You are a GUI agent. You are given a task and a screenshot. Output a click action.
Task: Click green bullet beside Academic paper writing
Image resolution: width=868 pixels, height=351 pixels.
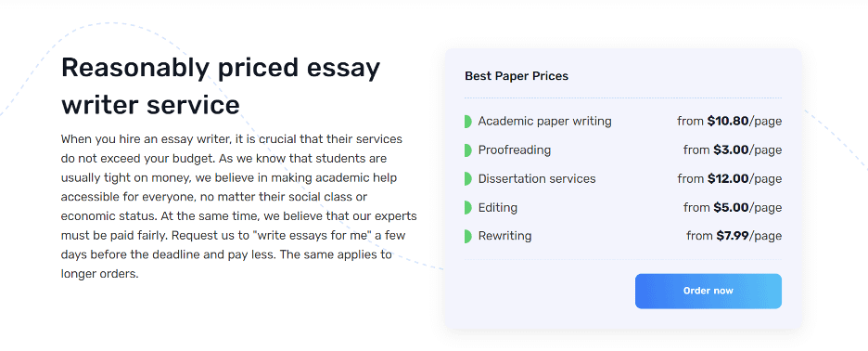(x=467, y=122)
